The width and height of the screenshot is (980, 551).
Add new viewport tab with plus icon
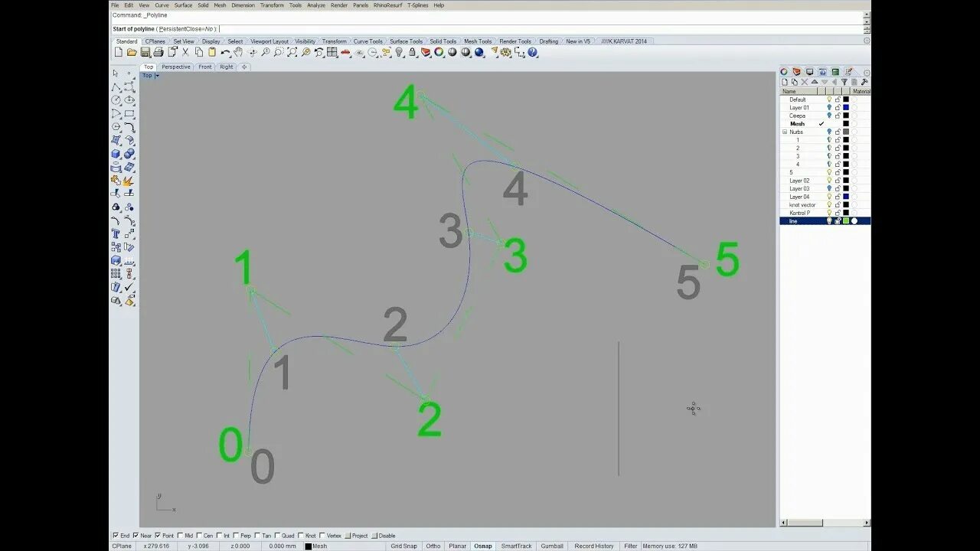click(x=244, y=67)
